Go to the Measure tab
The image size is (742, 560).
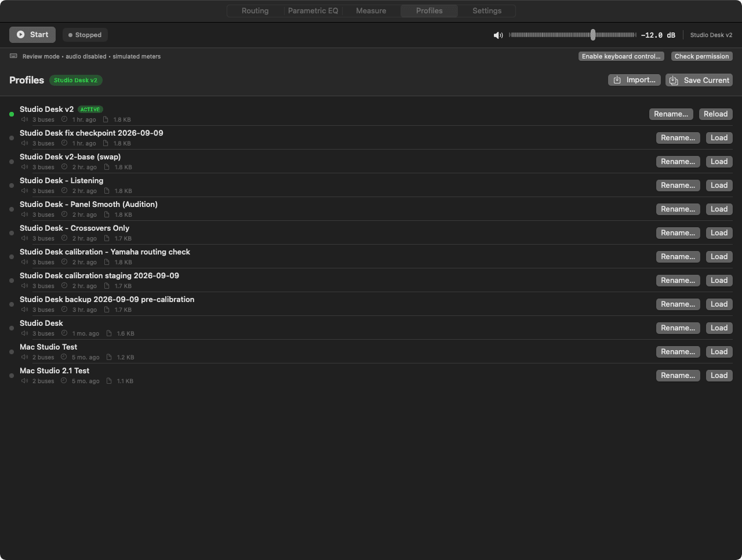[x=371, y=11]
